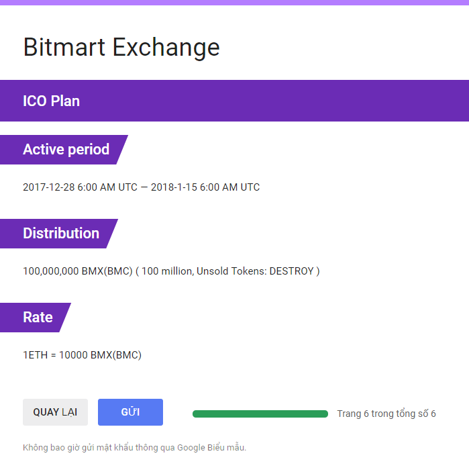This screenshot has height=476, width=469.
Task: Click the Rate heading tag
Action: click(x=38, y=317)
